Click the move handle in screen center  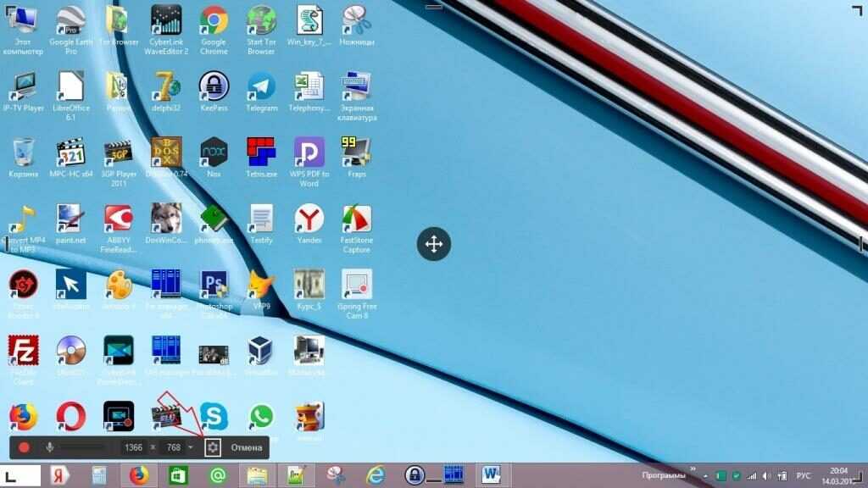tap(434, 245)
